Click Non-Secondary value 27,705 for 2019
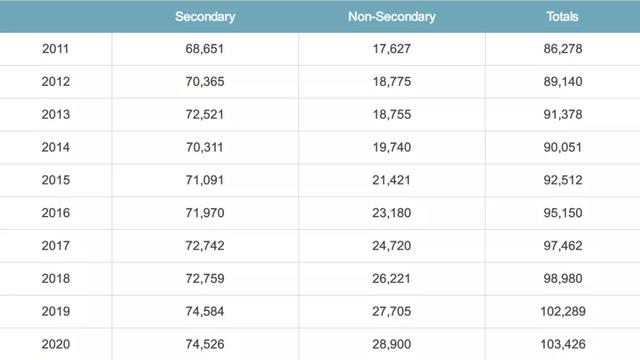The width and height of the screenshot is (640, 360). 391,311
